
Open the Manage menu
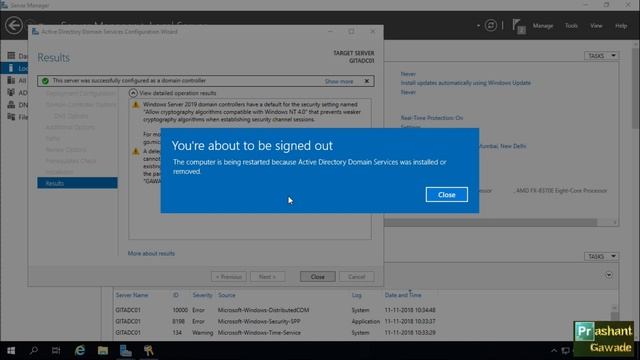[x=542, y=26]
